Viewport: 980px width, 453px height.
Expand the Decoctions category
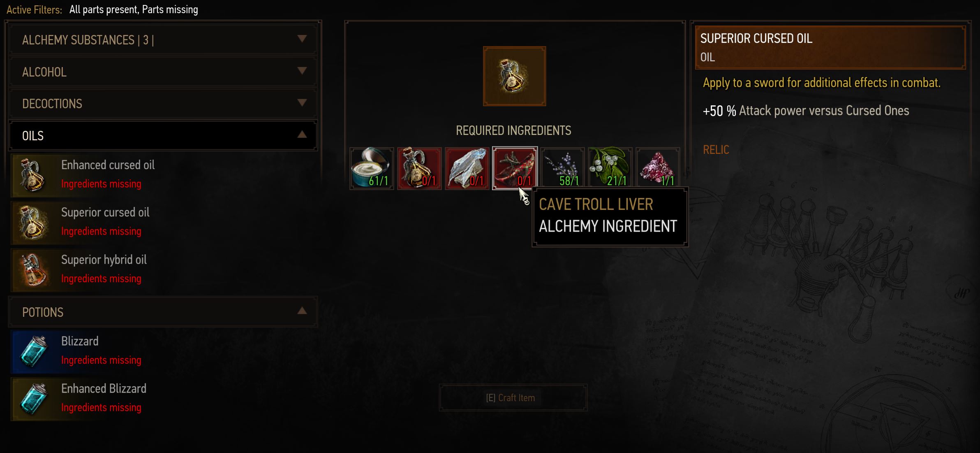(163, 103)
